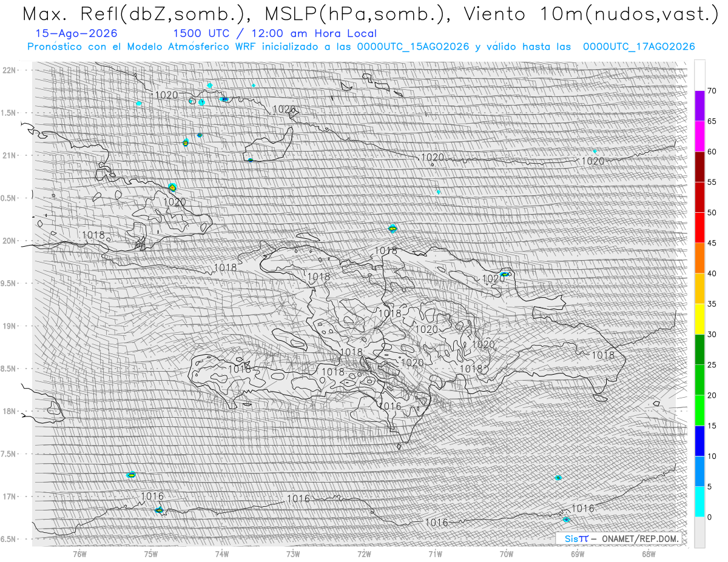Image resolution: width=728 pixels, height=562 pixels.
Task: Select the magenta 60–65 dBZ color band
Action: click(699, 136)
